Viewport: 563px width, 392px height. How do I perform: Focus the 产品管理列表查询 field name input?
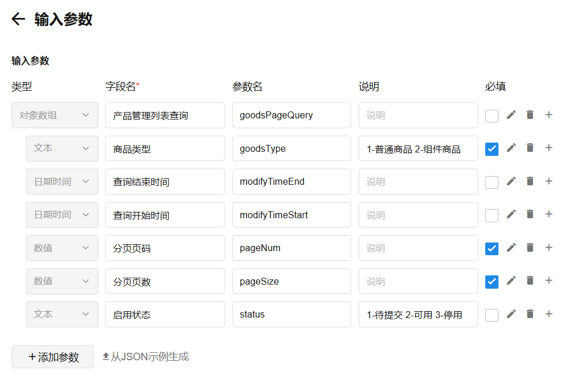point(165,115)
